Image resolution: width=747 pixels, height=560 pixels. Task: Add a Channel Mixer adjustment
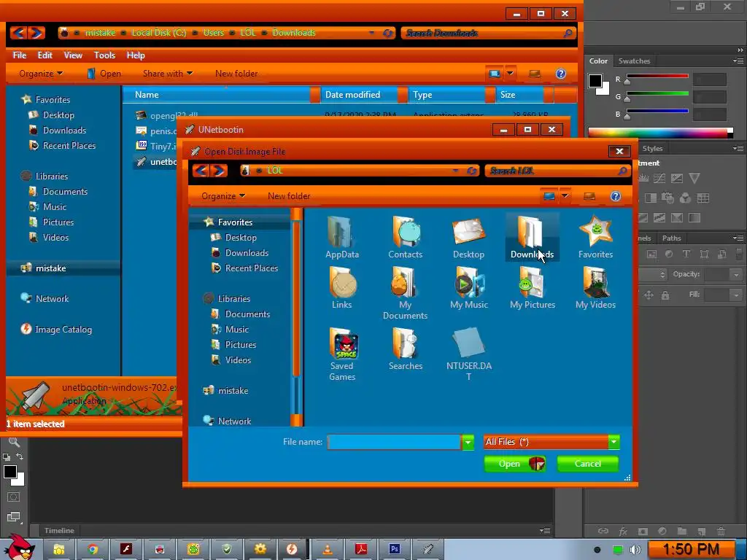coord(685,198)
